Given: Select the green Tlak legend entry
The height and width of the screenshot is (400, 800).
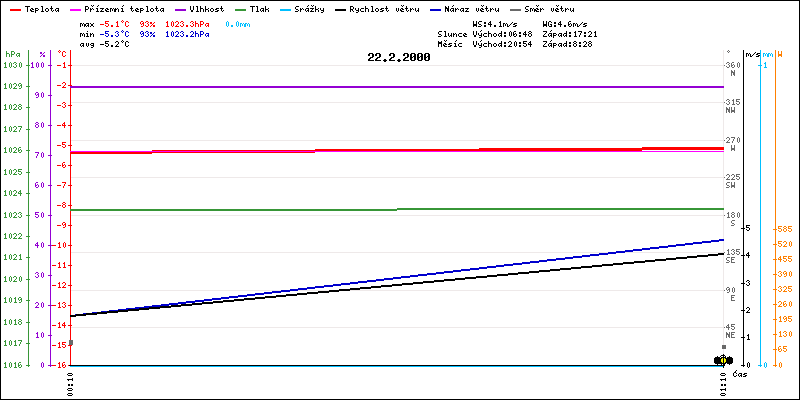Looking at the screenshot, I should coord(259,8).
